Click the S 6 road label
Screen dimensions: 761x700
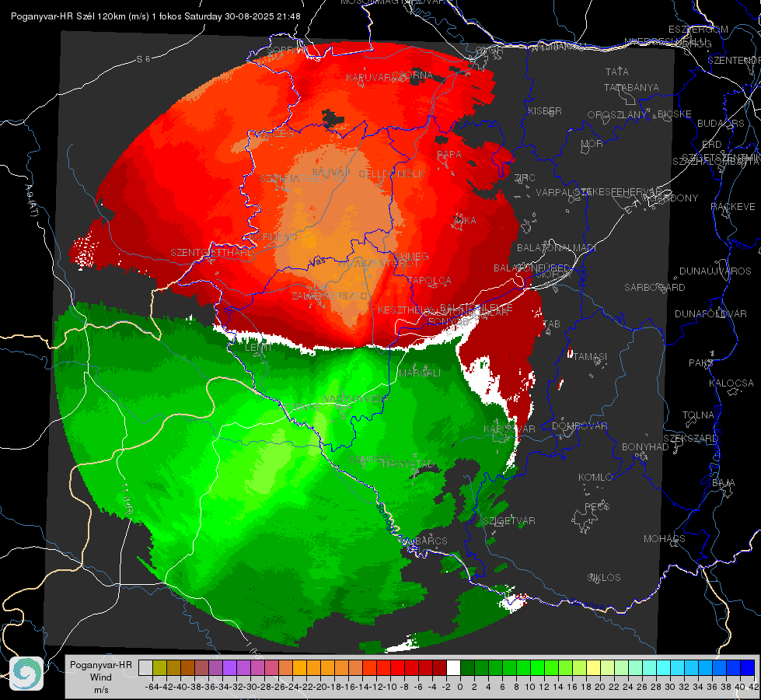[143, 59]
